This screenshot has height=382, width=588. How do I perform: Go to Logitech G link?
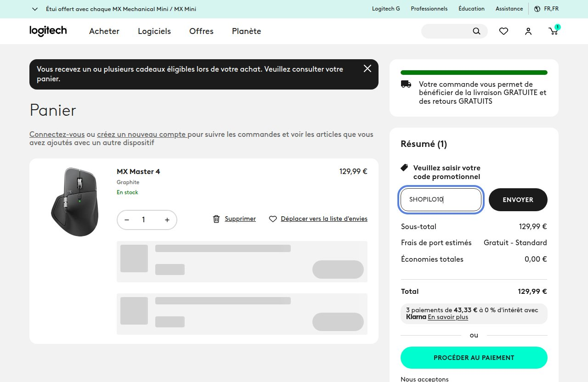386,9
